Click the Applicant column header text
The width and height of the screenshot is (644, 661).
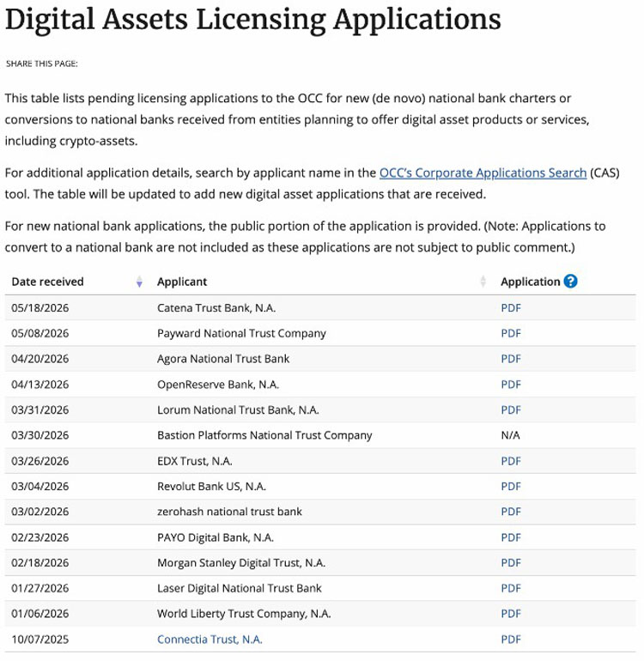click(x=182, y=282)
